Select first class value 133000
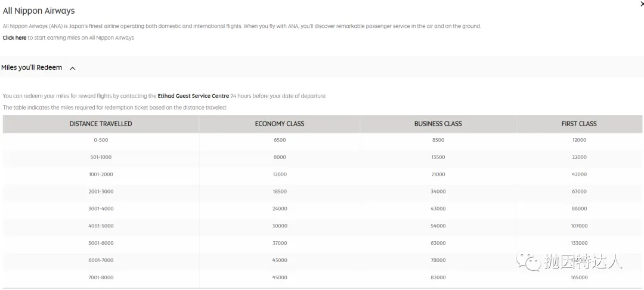Screen dimensions: 644x290 (579, 243)
